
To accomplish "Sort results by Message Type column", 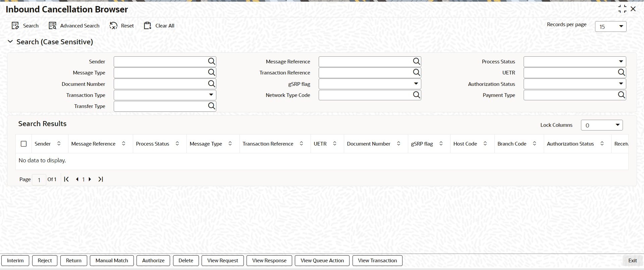I will [x=230, y=144].
